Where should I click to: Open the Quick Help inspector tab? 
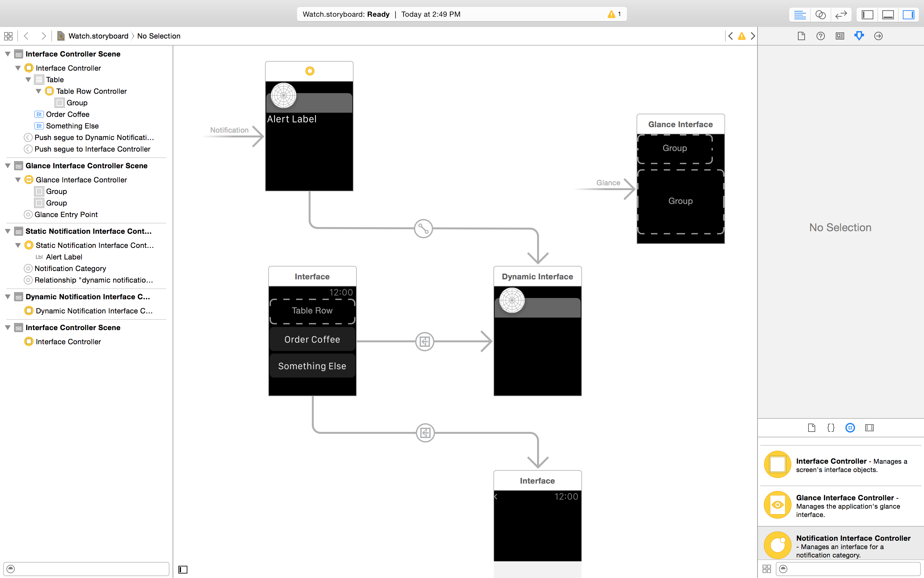point(820,36)
